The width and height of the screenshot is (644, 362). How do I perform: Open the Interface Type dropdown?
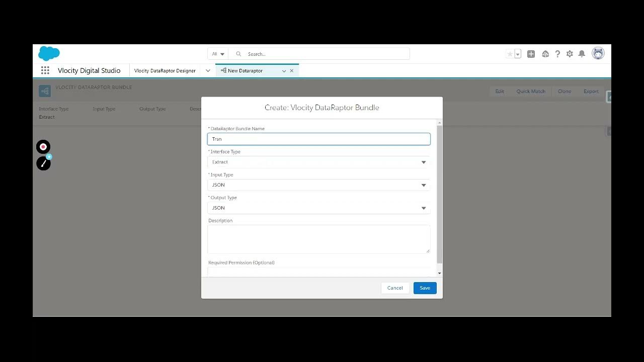point(319,162)
